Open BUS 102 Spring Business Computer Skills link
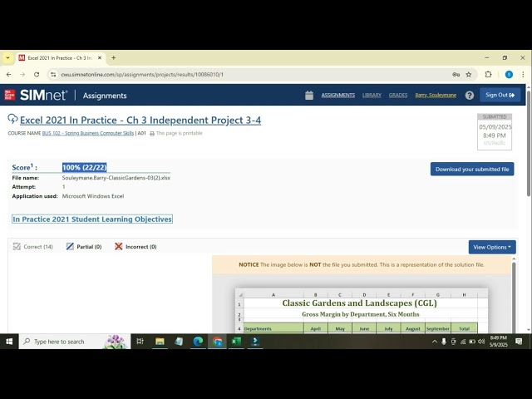The height and width of the screenshot is (399, 532). 88,133
